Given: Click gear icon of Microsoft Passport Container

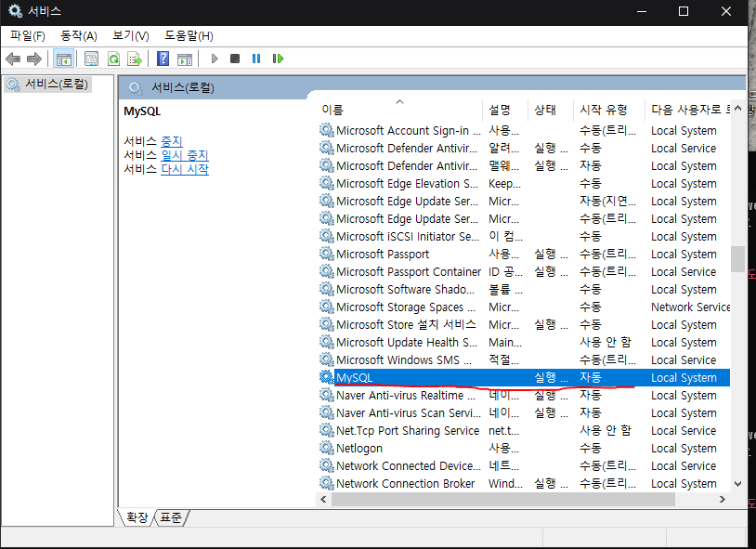Looking at the screenshot, I should point(326,271).
